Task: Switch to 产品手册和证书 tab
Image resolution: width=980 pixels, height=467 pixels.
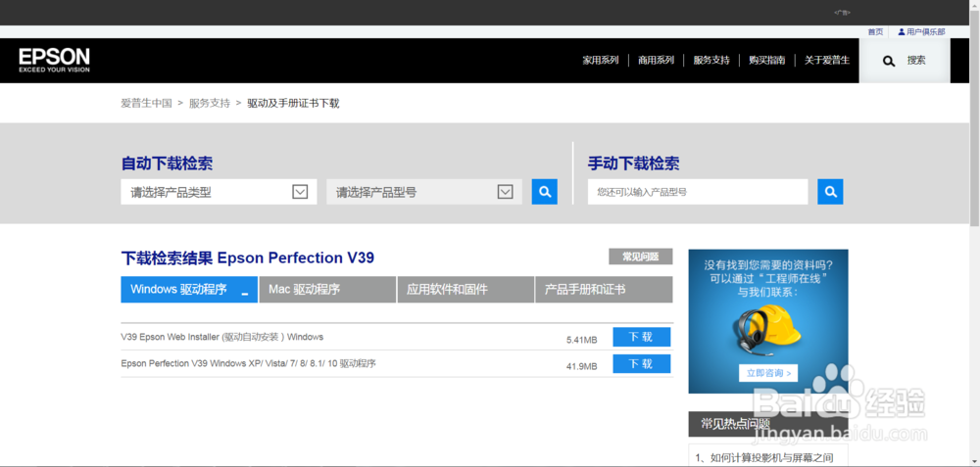Action: coord(604,290)
